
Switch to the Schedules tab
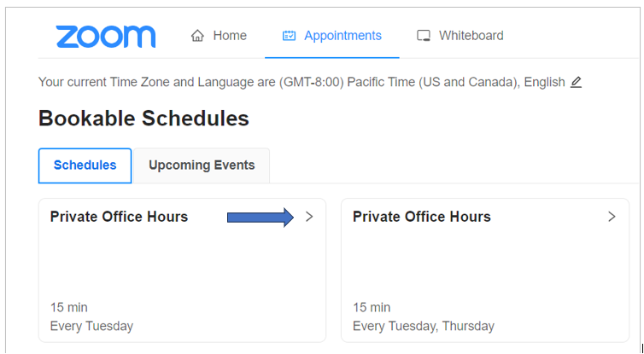(85, 165)
